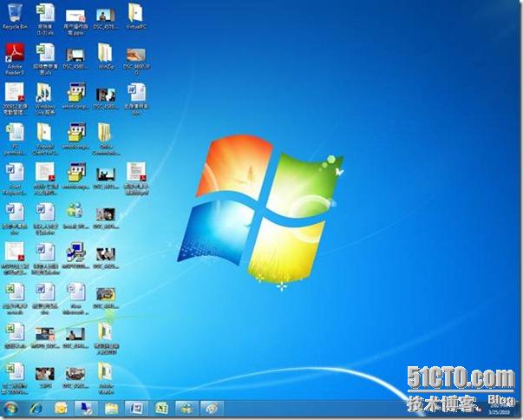Switch to Paint in the taskbar
This screenshot has width=523, height=420.
coord(212,409)
